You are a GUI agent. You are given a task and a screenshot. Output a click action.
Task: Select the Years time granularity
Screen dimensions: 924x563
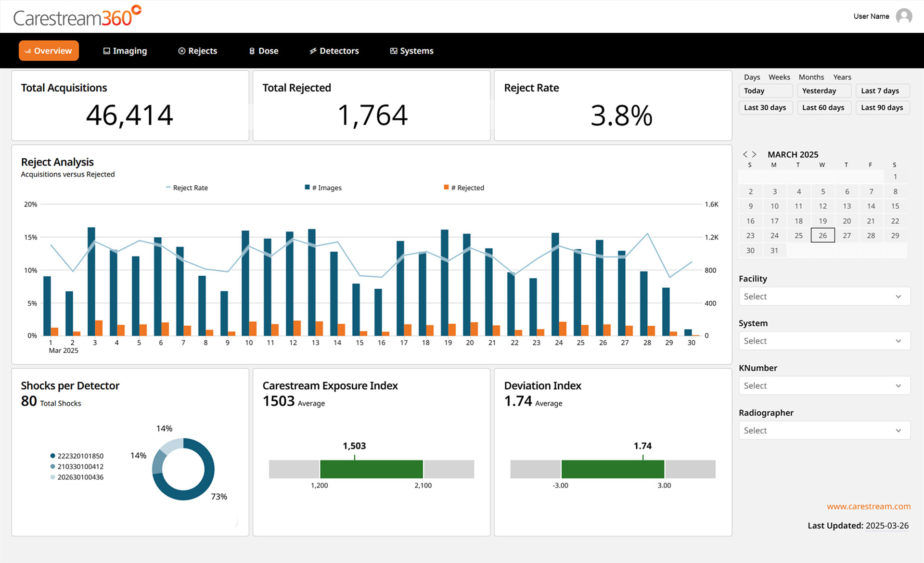pyautogui.click(x=842, y=77)
